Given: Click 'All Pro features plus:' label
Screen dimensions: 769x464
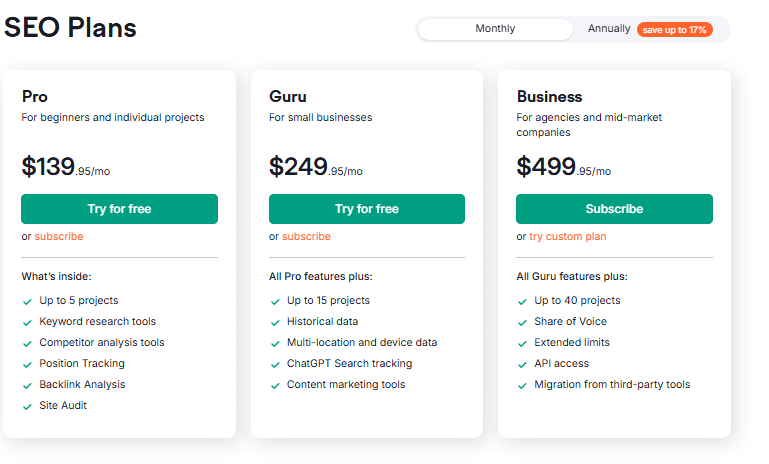Looking at the screenshot, I should tap(321, 277).
